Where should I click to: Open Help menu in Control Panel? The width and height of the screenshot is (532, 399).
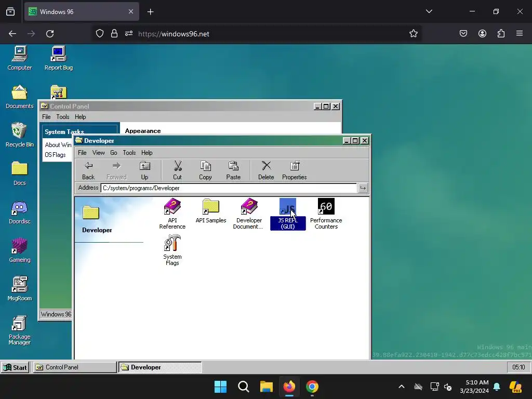[81, 117]
